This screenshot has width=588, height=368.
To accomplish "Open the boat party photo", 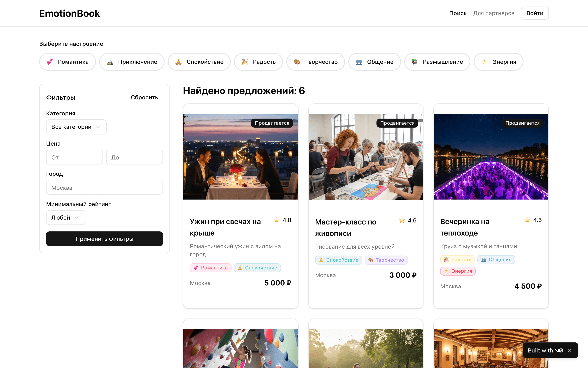I will [491, 156].
